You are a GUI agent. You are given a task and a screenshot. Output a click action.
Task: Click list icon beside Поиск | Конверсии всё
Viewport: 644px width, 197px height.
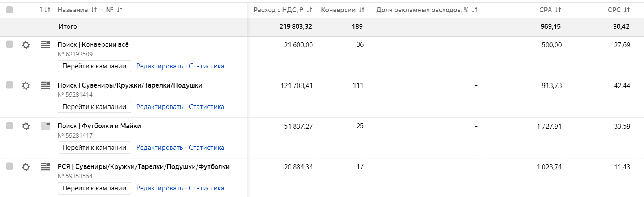[46, 44]
